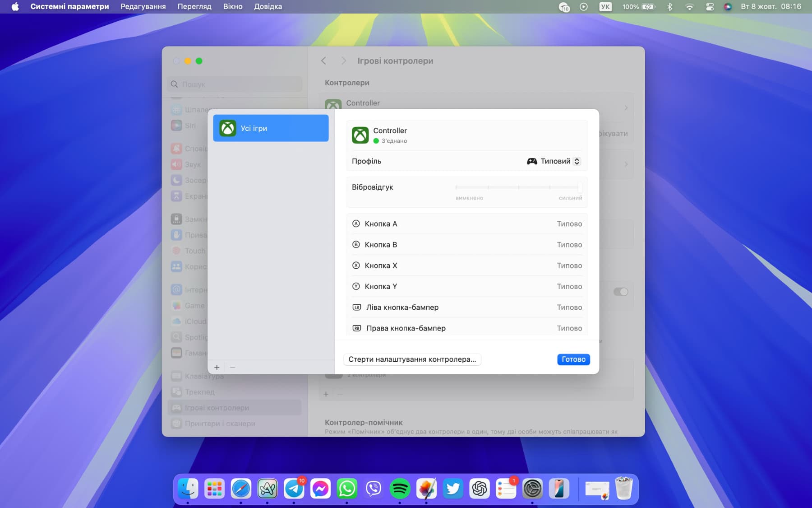Open Viber from the Dock
This screenshot has height=508, width=812.
point(374,489)
